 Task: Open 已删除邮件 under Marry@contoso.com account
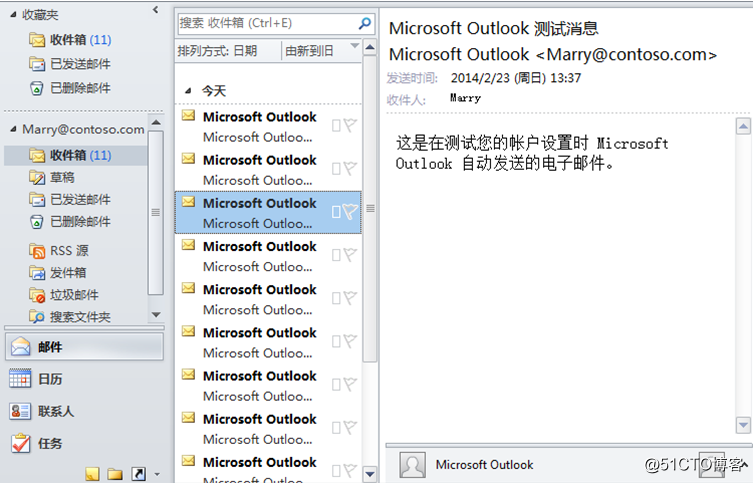click(x=70, y=222)
